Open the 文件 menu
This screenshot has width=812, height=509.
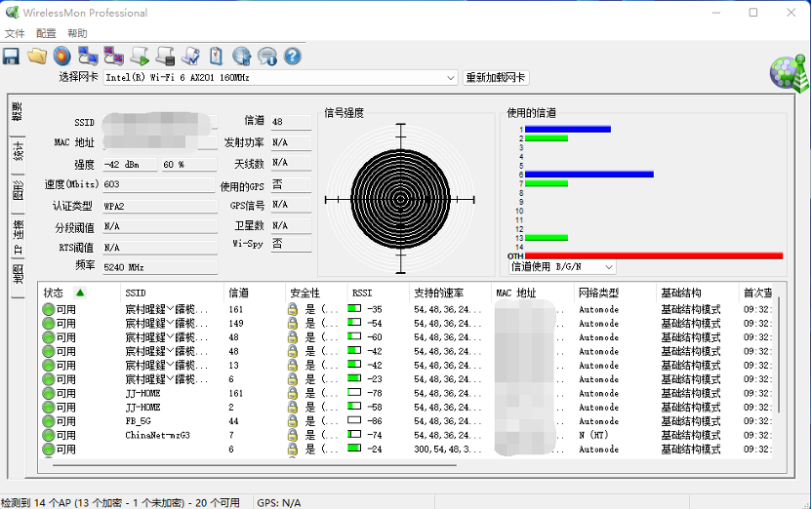[15, 33]
